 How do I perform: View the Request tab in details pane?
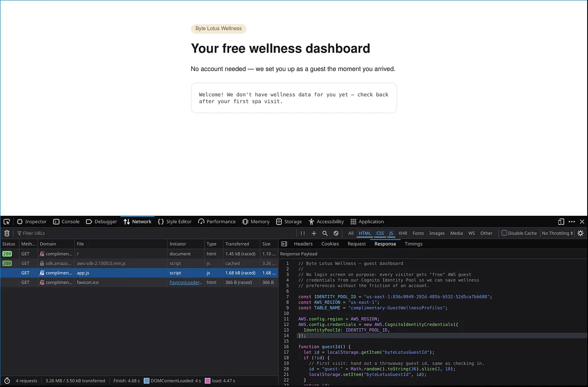point(357,244)
